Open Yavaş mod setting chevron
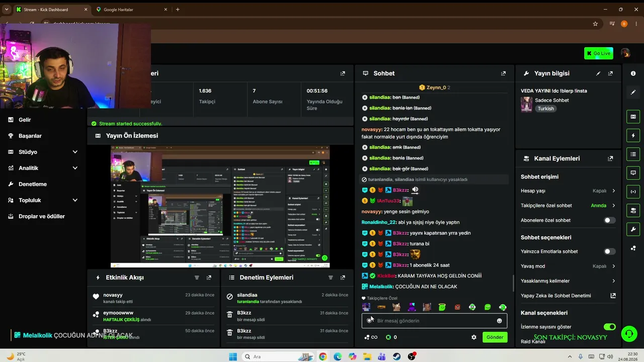 point(613,266)
